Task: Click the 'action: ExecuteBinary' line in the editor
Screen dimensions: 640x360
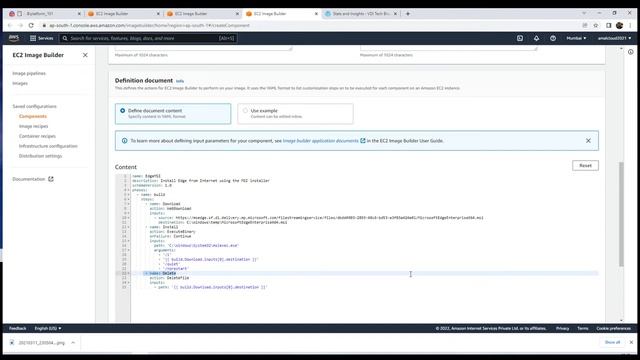Action: 172,232
